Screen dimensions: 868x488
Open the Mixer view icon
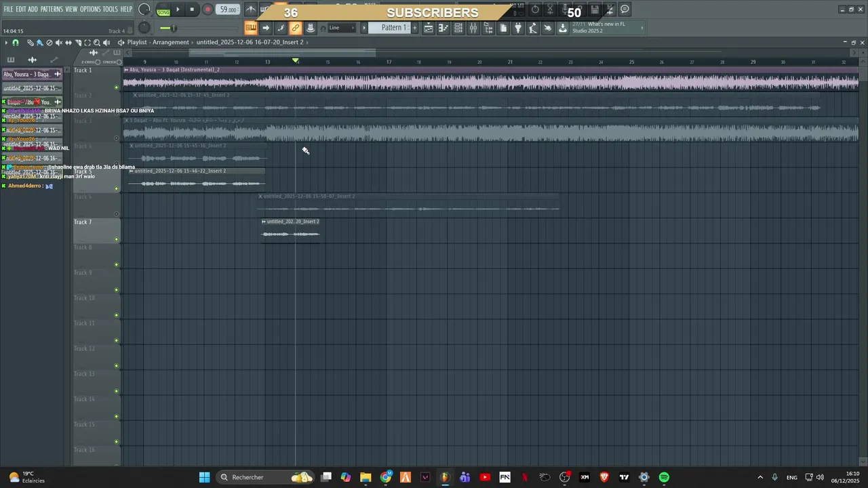[473, 28]
